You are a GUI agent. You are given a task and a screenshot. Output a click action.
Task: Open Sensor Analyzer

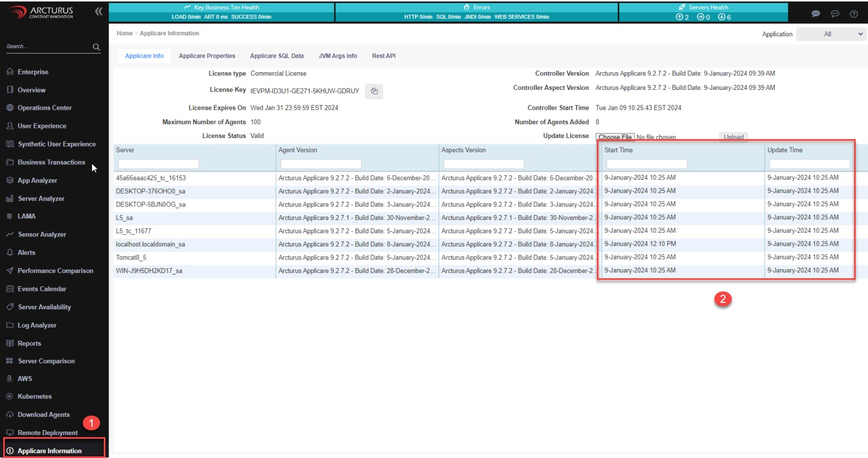tap(42, 234)
